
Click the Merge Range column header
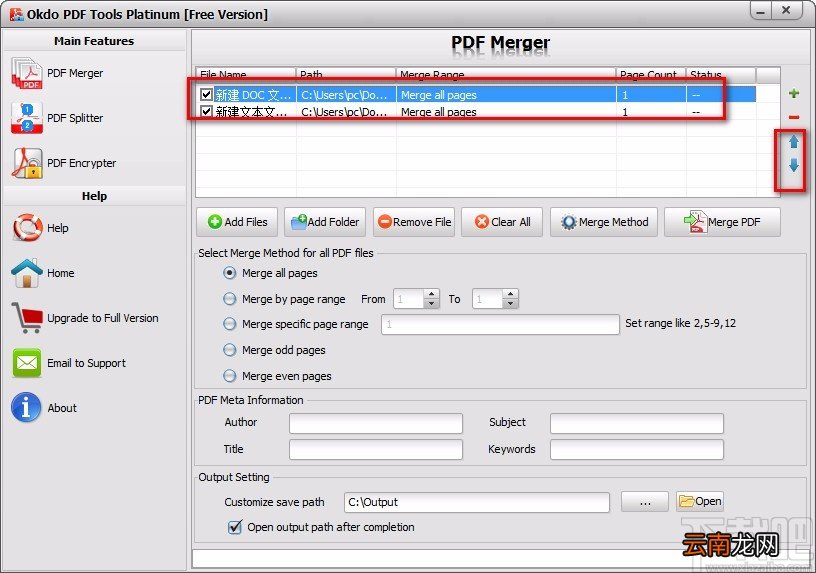506,74
